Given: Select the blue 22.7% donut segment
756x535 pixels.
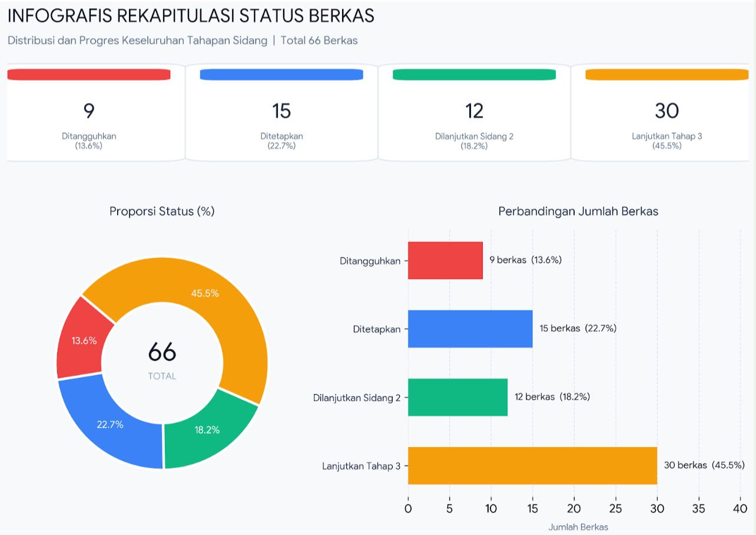Looking at the screenshot, I should (x=110, y=425).
